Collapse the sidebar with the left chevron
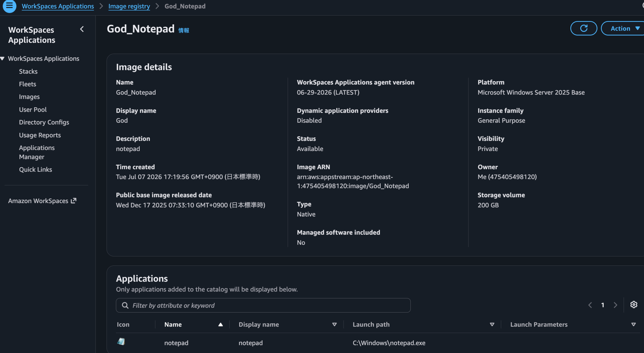The height and width of the screenshot is (353, 644). [x=82, y=29]
